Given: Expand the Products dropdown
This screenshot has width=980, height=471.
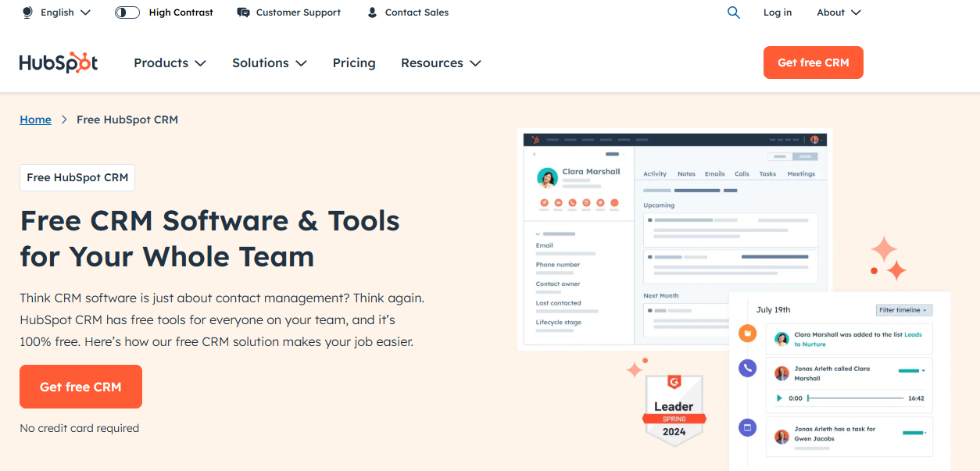Looking at the screenshot, I should point(170,62).
